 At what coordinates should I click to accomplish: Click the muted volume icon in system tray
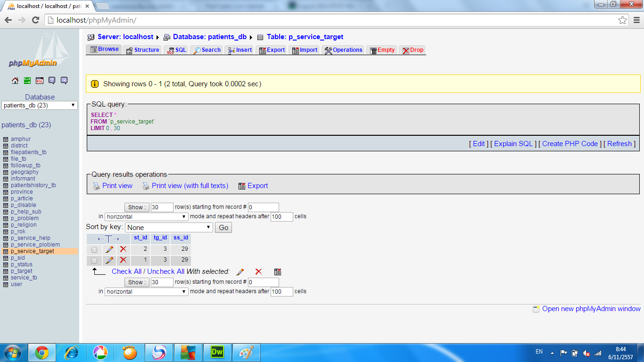click(x=586, y=353)
